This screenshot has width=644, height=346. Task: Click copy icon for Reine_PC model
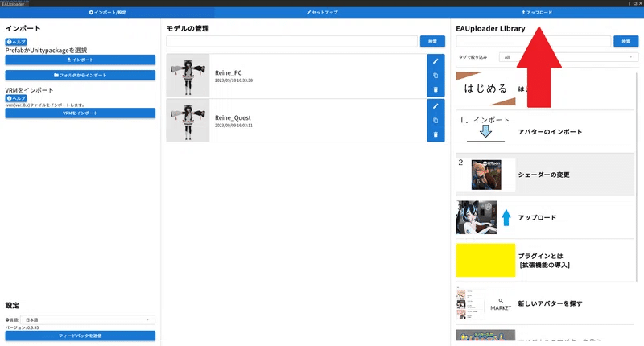(436, 76)
